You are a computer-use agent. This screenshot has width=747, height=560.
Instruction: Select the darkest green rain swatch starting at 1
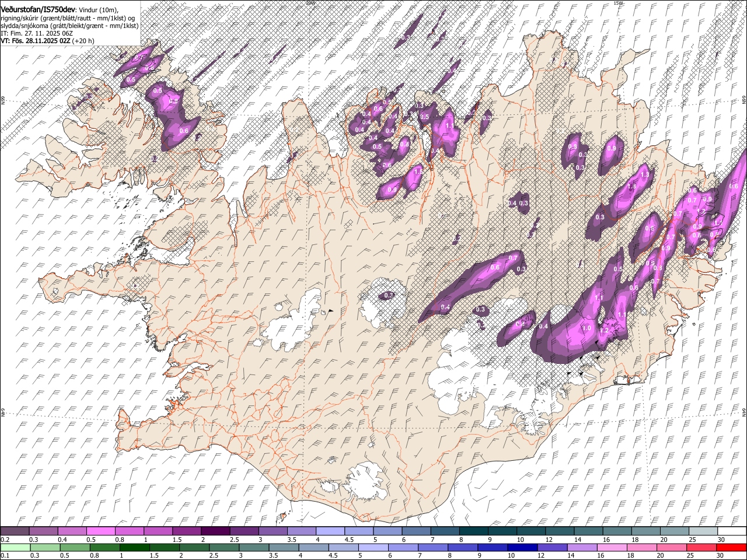click(x=135, y=547)
